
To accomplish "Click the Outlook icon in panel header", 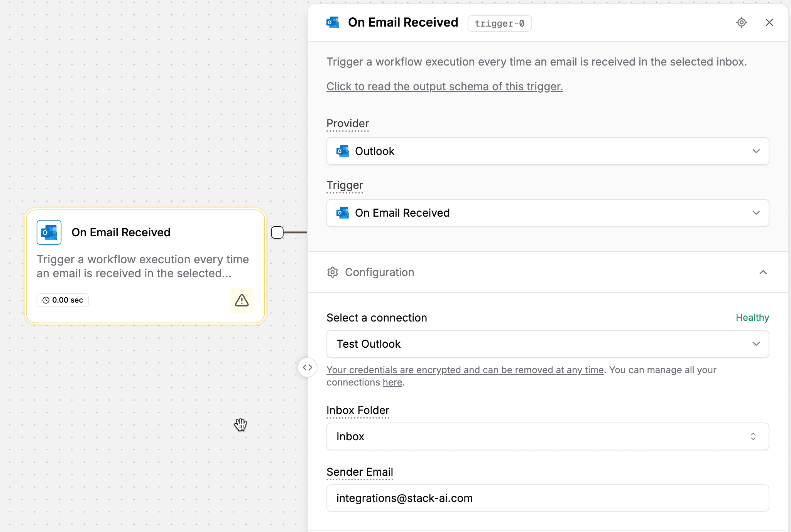I will (333, 22).
